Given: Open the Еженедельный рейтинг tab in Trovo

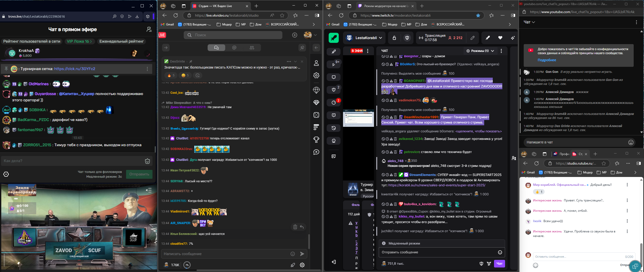Looking at the screenshot, I should point(122,41).
